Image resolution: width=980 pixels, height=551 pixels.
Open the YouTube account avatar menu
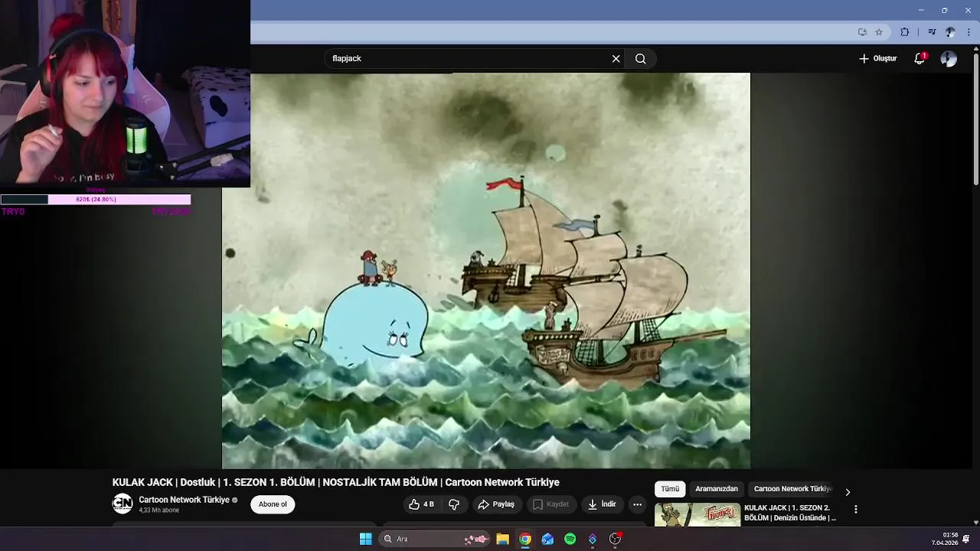pyautogui.click(x=949, y=59)
